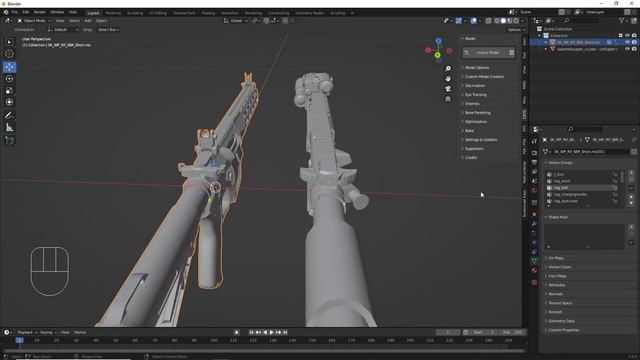Click the outliner filter funnel icon
Image resolution: width=640 pixels, height=360 pixels.
(621, 20)
